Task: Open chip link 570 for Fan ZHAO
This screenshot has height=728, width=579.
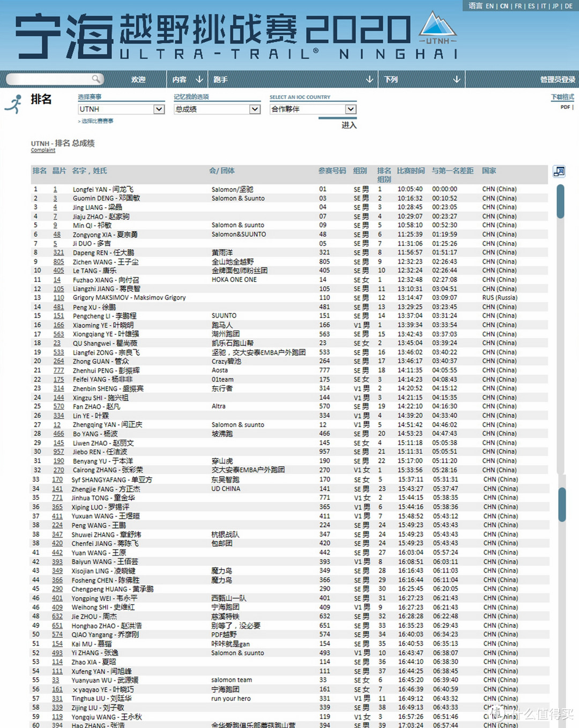Action: click(58, 407)
